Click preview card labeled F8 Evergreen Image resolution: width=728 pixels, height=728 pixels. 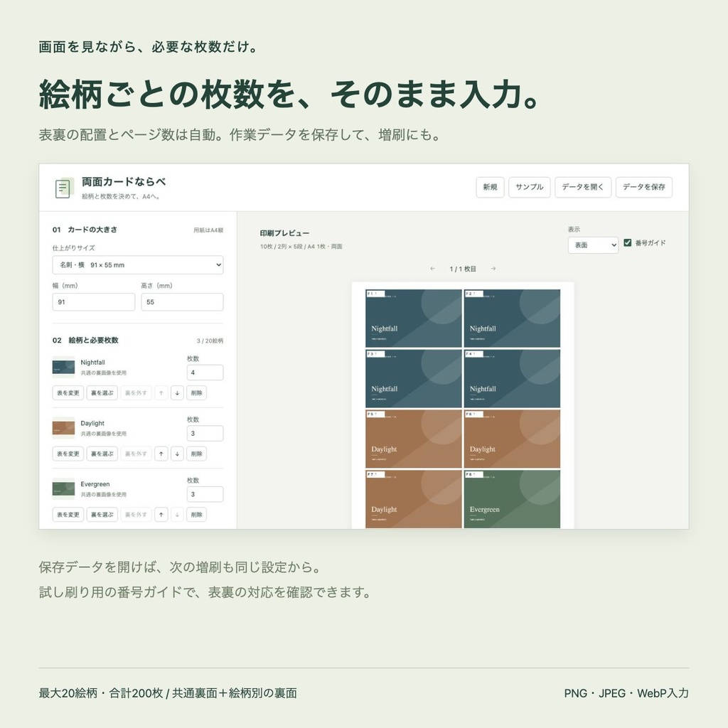point(512,499)
